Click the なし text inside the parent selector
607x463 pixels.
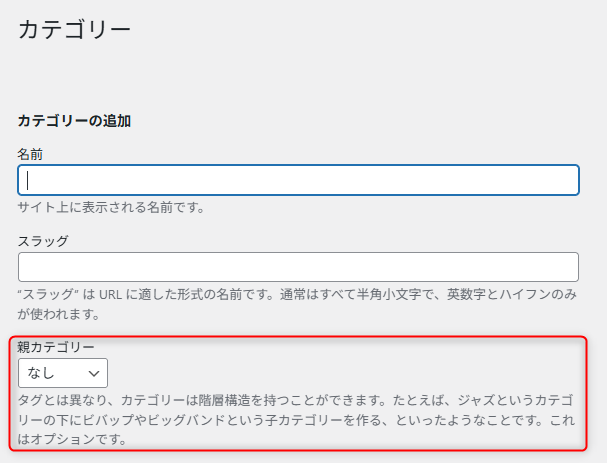41,373
